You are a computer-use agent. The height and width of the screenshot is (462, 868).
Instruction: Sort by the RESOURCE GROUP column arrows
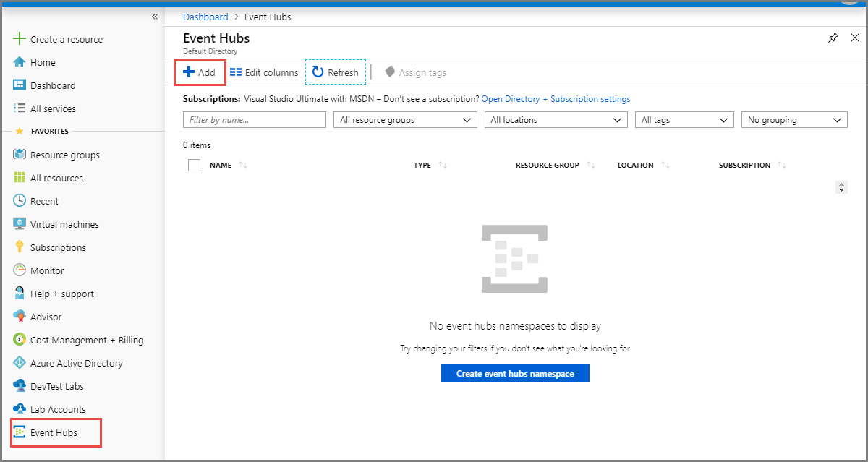coord(591,166)
